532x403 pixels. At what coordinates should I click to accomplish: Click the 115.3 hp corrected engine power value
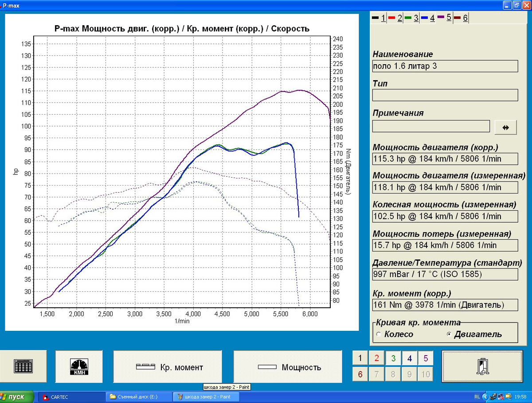click(x=445, y=159)
